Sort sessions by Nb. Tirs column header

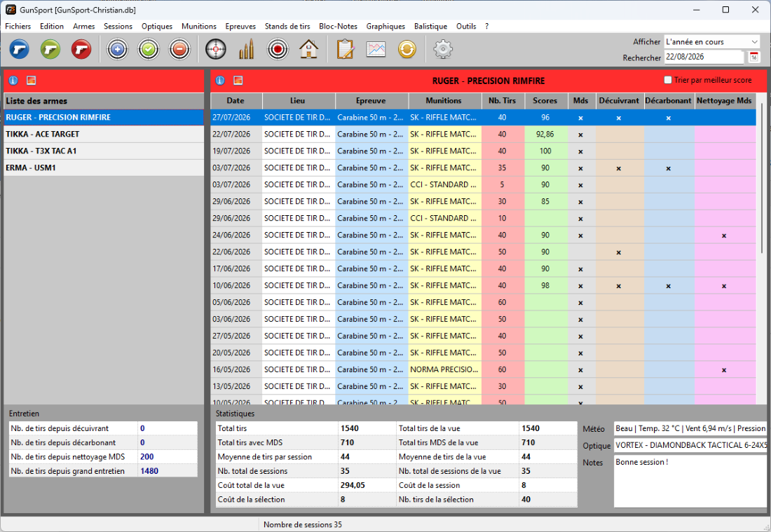point(502,100)
